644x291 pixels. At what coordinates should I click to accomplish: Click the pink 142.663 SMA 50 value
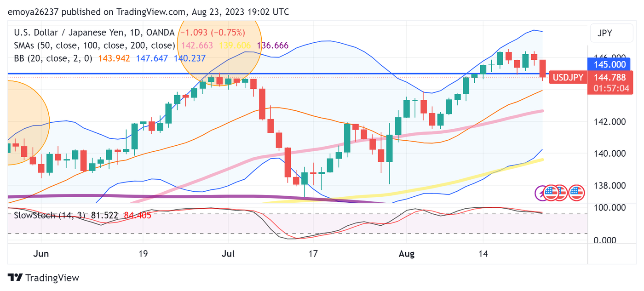pyautogui.click(x=197, y=46)
